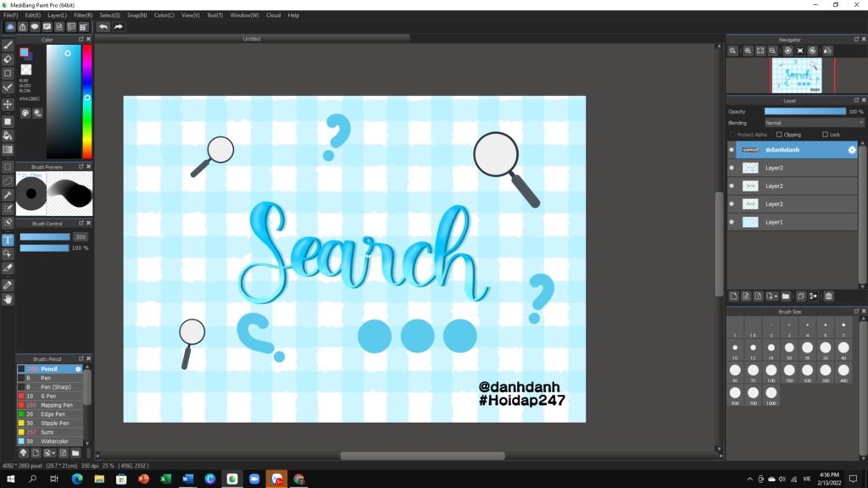Toggle the Protect Alpha checkbox
The width and height of the screenshot is (868, 488).
click(x=732, y=135)
